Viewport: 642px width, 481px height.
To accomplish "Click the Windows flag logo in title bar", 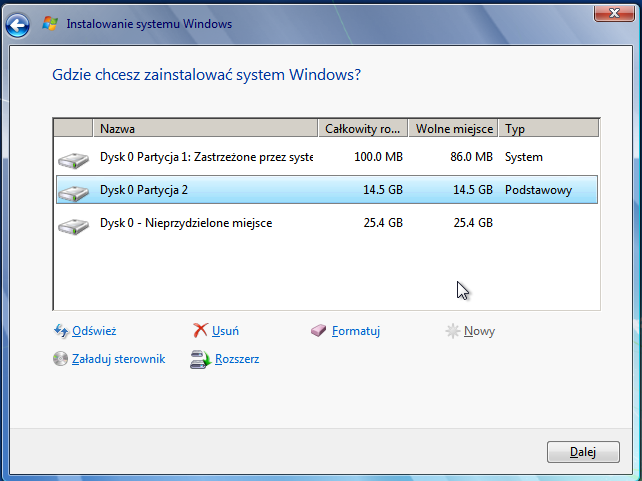I will pos(50,24).
